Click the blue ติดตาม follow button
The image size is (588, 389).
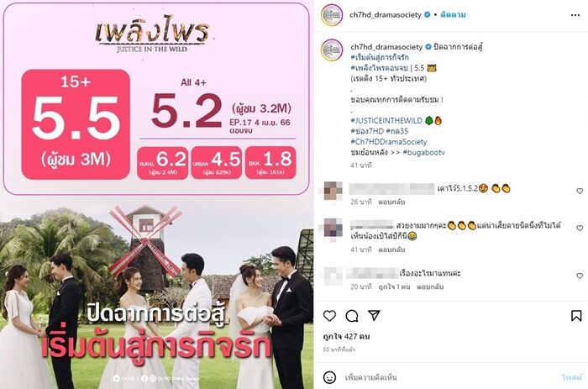[453, 15]
